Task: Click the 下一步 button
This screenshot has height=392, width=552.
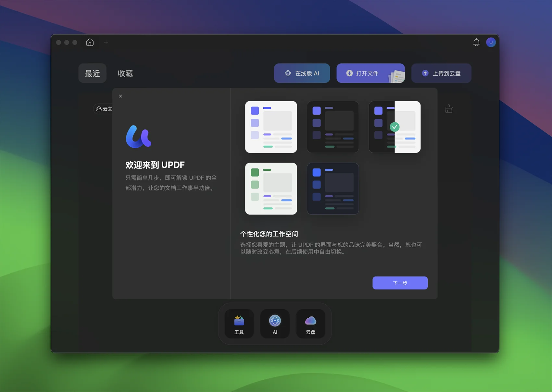Action: pos(400,283)
